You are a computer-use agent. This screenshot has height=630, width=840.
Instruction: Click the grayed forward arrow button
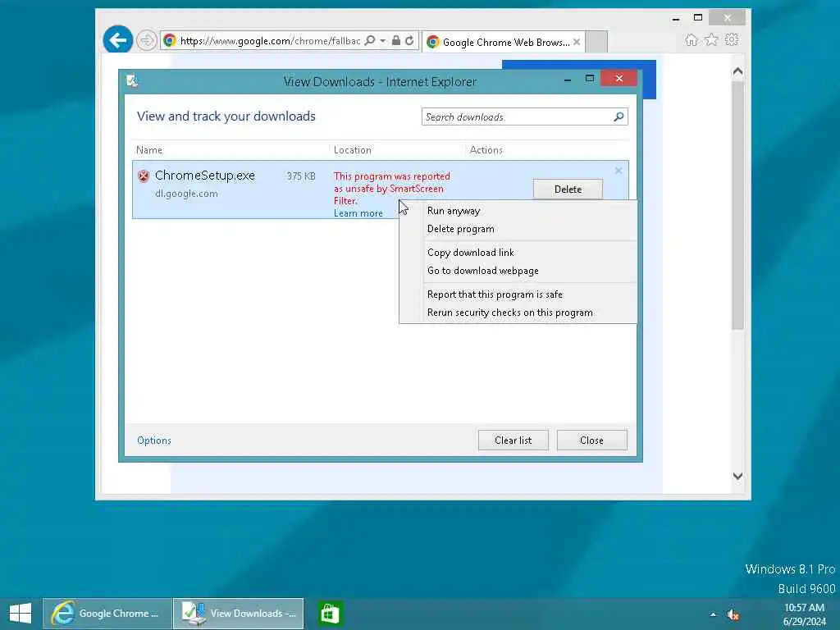[146, 40]
